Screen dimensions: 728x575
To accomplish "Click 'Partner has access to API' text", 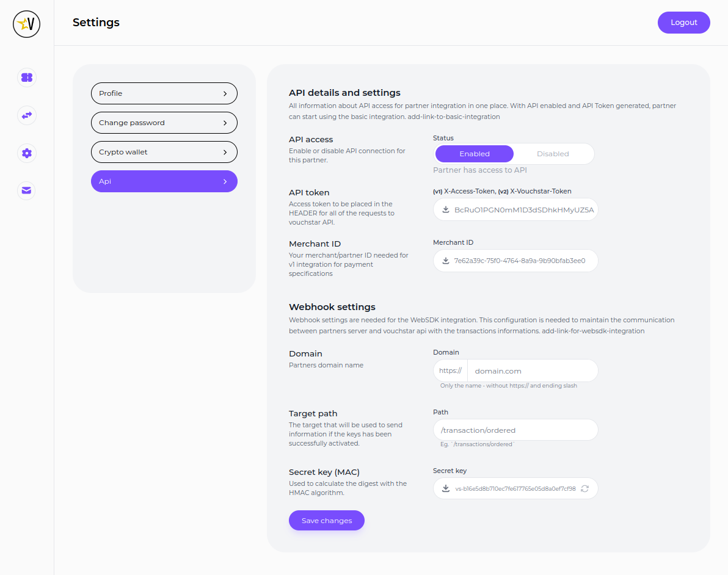I will point(479,170).
